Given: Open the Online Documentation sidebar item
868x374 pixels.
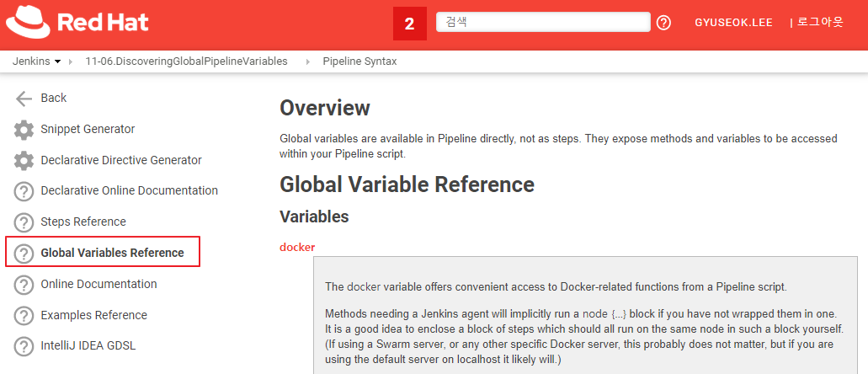Looking at the screenshot, I should pyautogui.click(x=99, y=284).
